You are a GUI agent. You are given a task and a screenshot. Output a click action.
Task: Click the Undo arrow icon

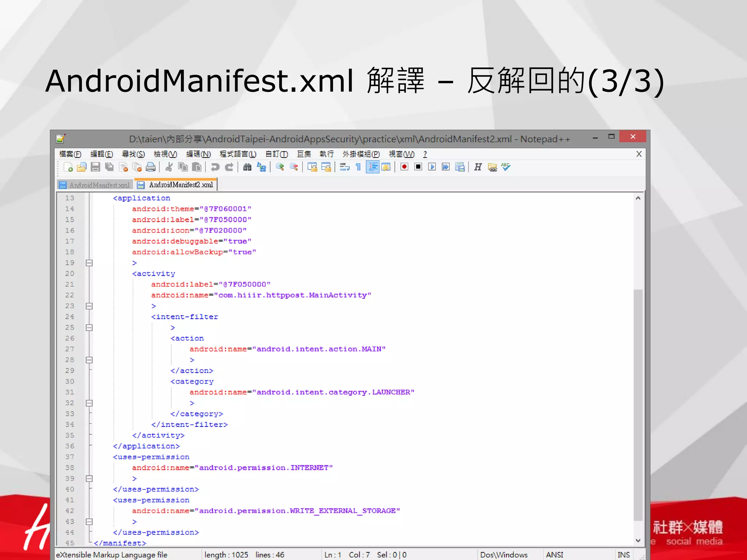[215, 167]
